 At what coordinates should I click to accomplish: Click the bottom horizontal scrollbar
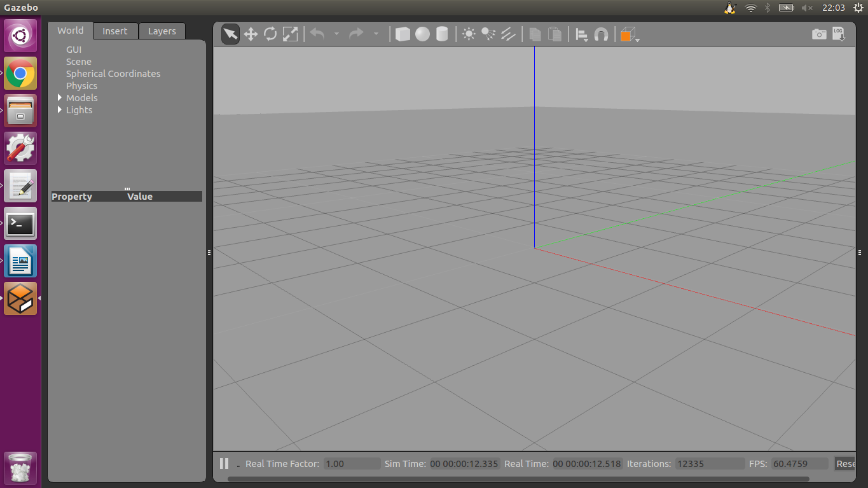(x=518, y=478)
